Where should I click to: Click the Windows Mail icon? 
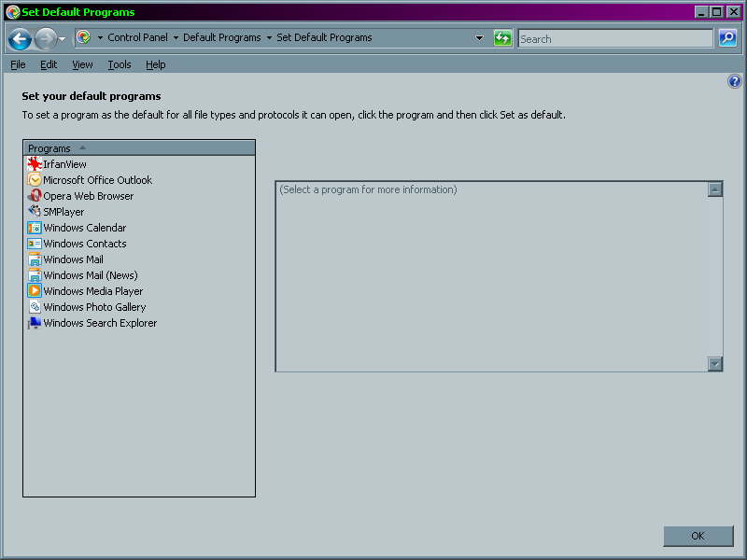pyautogui.click(x=35, y=259)
